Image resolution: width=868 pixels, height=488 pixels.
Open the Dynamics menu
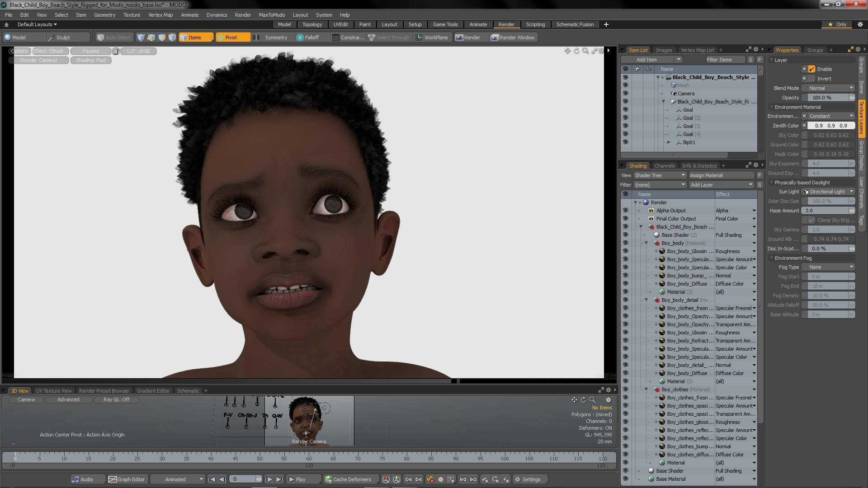217,15
